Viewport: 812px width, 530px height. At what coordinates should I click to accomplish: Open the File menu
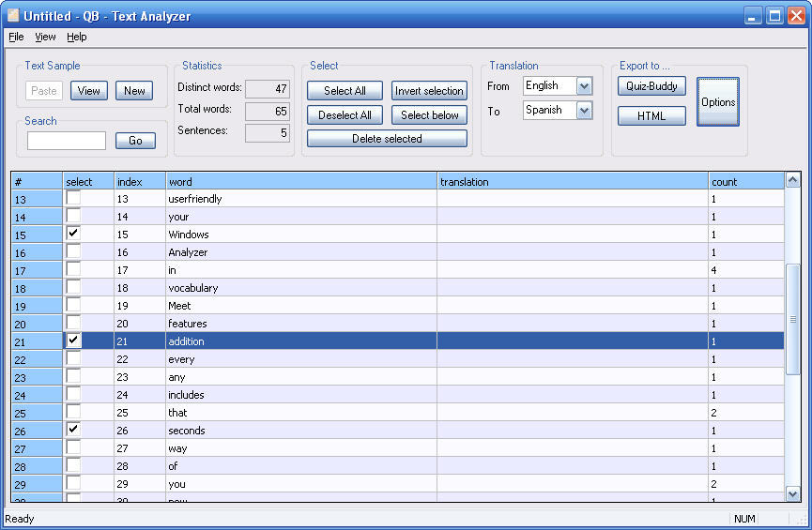pyautogui.click(x=16, y=37)
